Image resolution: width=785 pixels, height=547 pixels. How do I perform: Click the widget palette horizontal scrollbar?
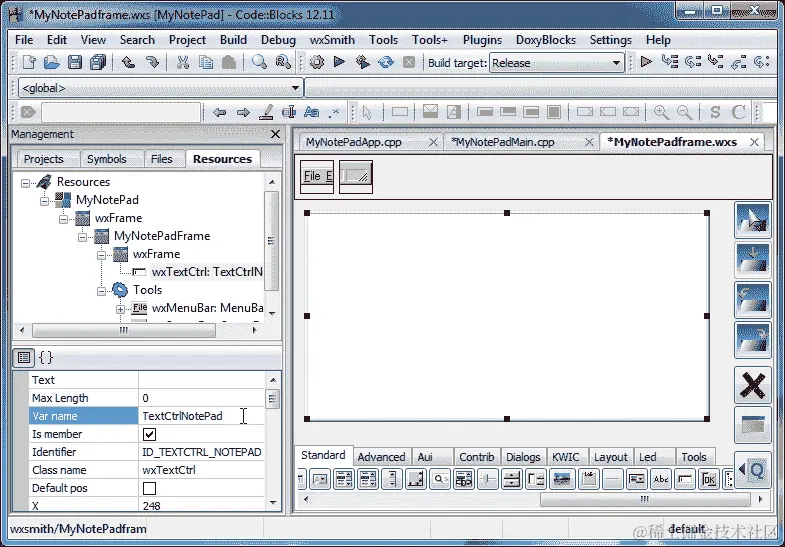click(645, 499)
